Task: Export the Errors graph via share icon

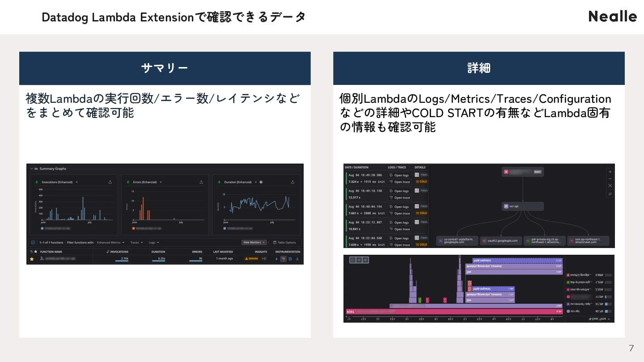Action: point(201,182)
